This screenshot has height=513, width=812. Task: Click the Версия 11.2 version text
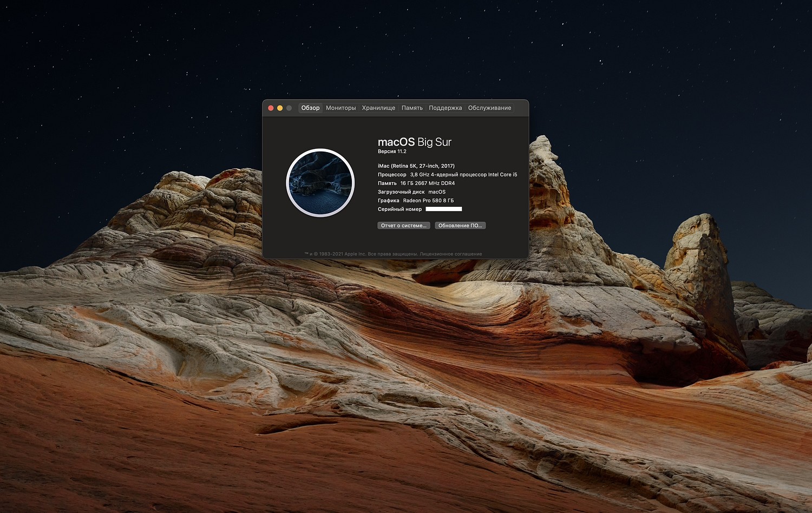click(392, 152)
